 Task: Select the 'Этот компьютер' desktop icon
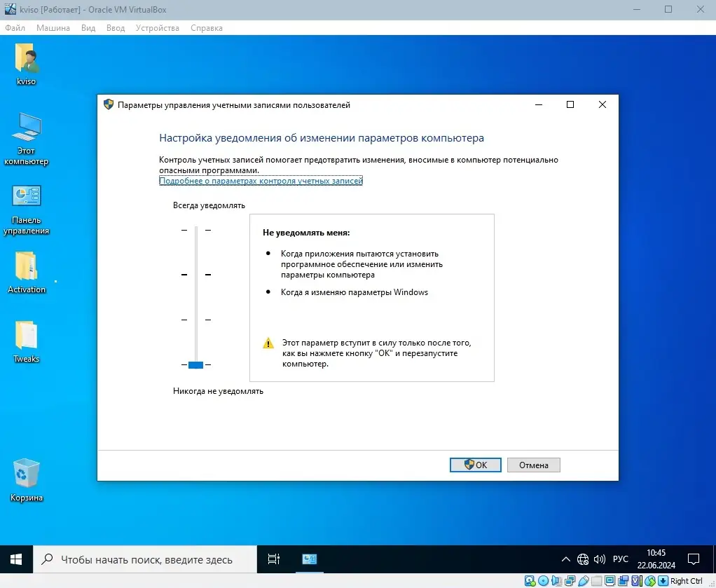(26, 139)
